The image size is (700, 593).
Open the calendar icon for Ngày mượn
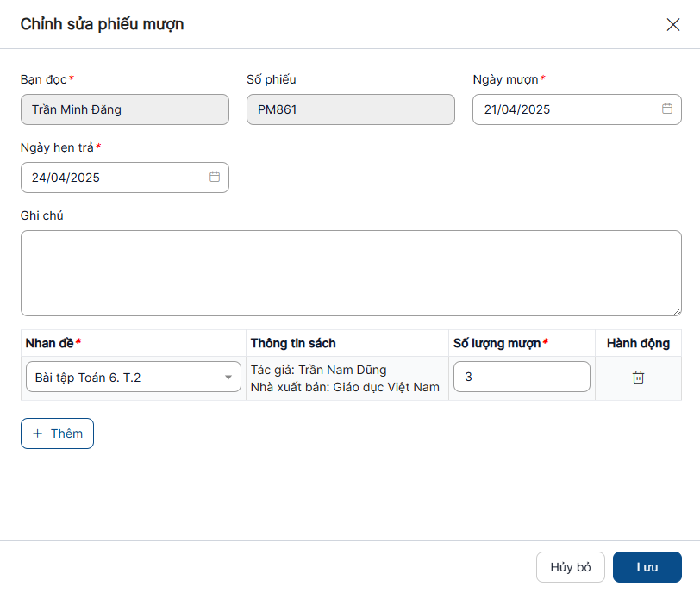pyautogui.click(x=666, y=109)
